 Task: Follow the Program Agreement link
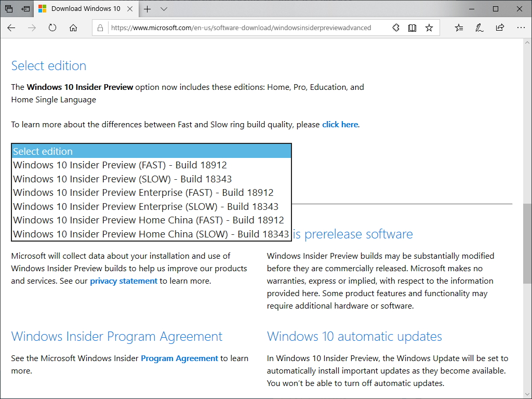179,358
